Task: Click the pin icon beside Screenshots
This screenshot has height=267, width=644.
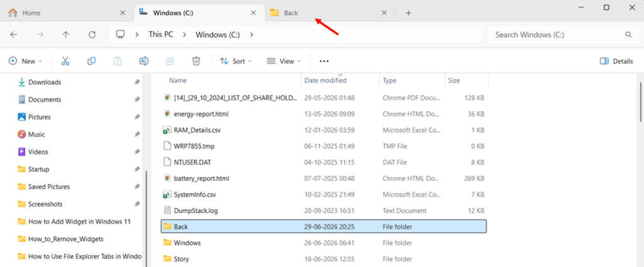Action: pos(136,204)
